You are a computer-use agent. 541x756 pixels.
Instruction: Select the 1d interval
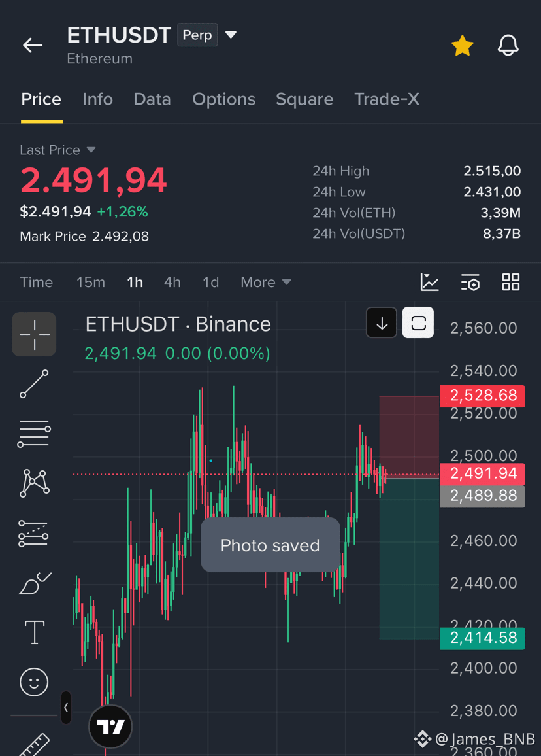click(x=210, y=282)
